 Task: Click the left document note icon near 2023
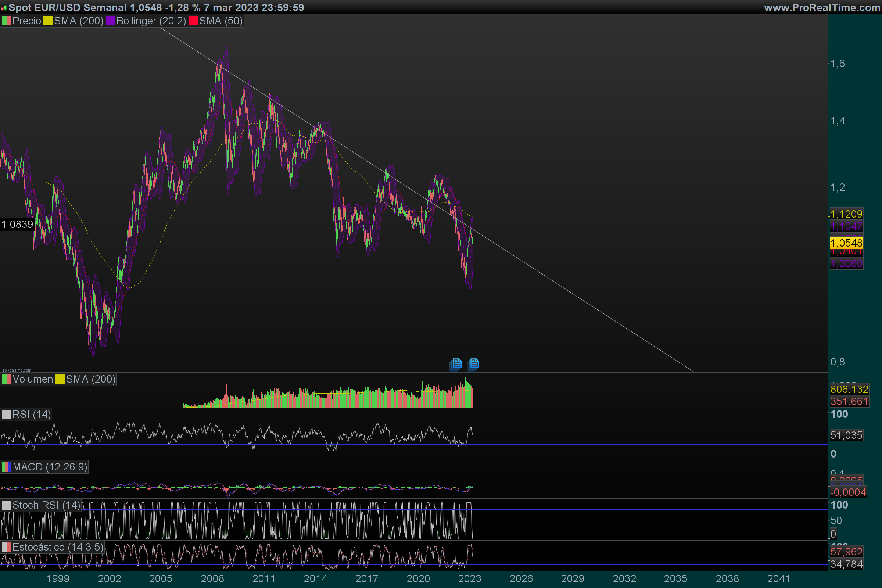pyautogui.click(x=456, y=364)
